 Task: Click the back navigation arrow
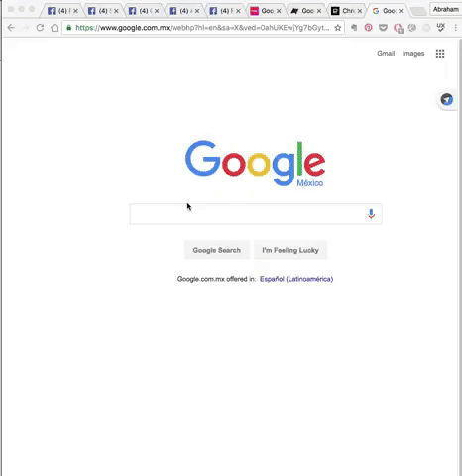coord(11,28)
